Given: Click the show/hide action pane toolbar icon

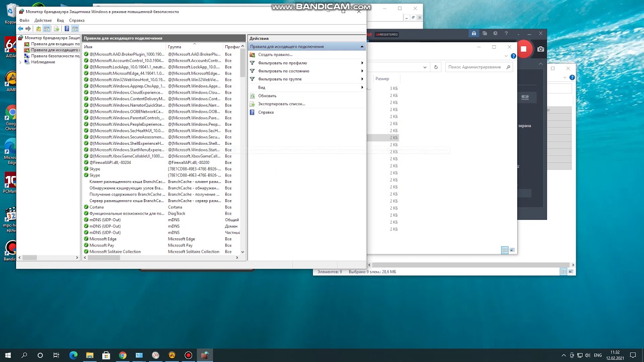Looking at the screenshot, I should pos(75,29).
